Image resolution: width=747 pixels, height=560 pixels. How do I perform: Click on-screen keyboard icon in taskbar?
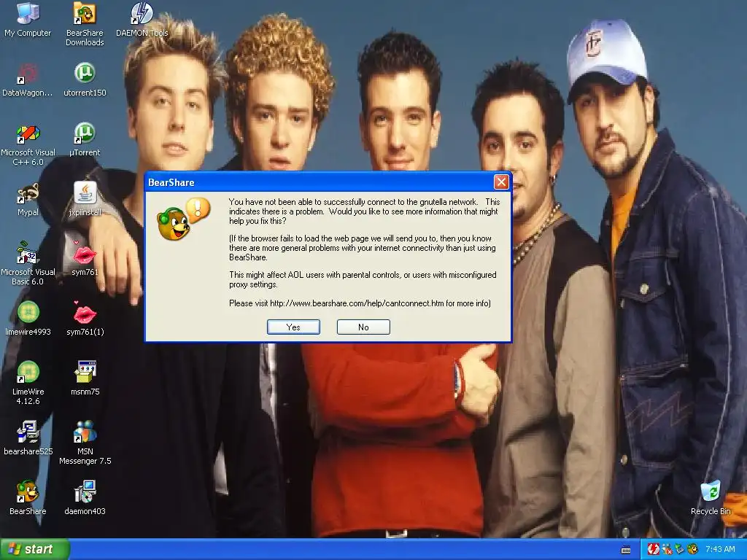tap(626, 550)
